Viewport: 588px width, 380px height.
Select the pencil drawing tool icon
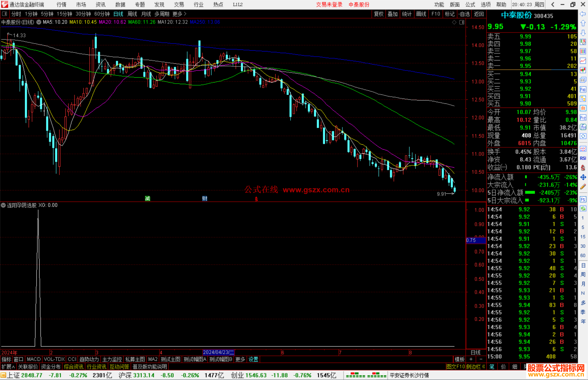(583, 187)
